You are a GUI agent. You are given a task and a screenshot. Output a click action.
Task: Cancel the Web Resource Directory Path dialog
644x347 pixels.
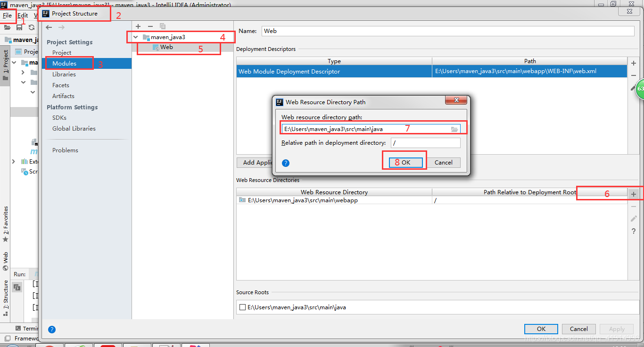click(444, 162)
